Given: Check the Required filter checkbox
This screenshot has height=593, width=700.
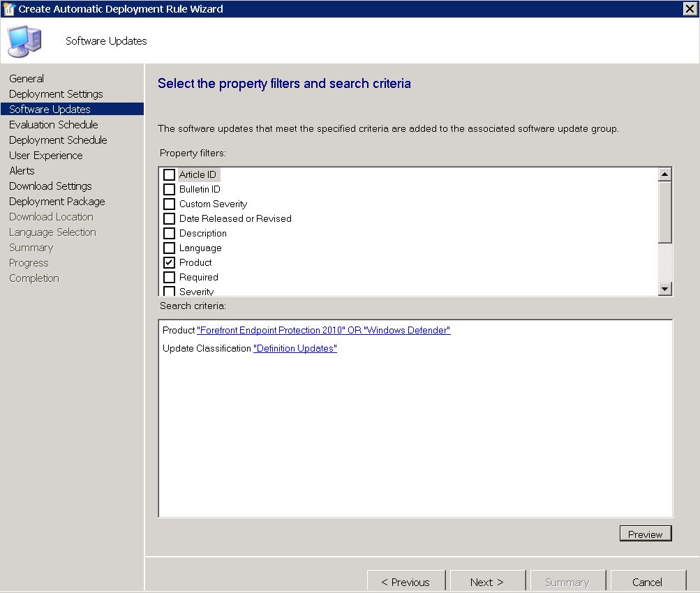Looking at the screenshot, I should (169, 277).
